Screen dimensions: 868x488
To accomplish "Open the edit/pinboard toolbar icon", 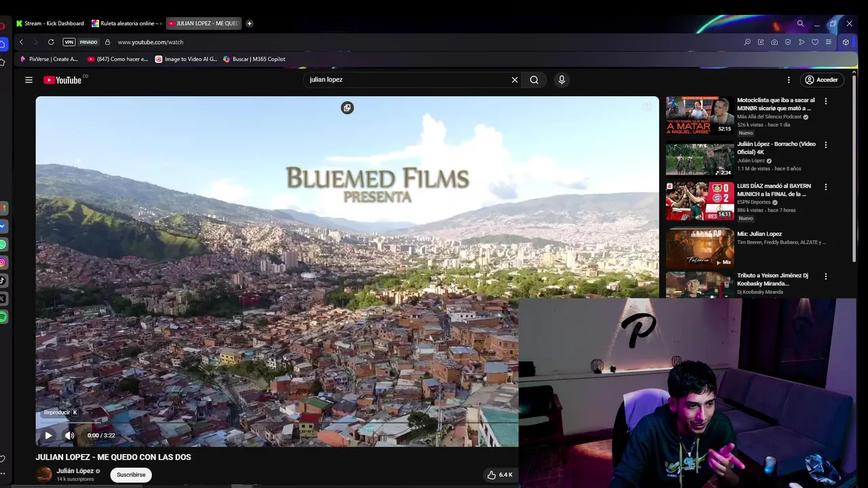I will (x=761, y=42).
